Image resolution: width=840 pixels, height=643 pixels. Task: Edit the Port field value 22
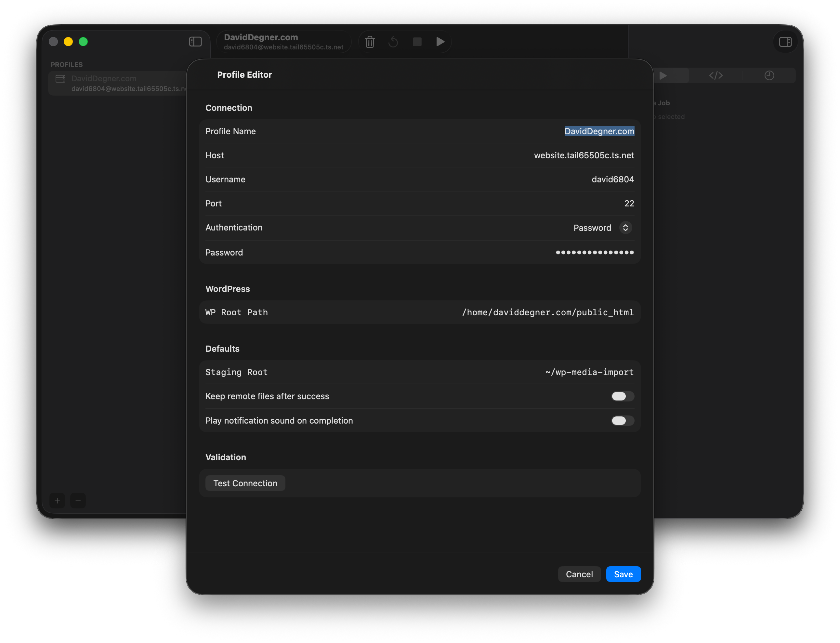click(629, 203)
